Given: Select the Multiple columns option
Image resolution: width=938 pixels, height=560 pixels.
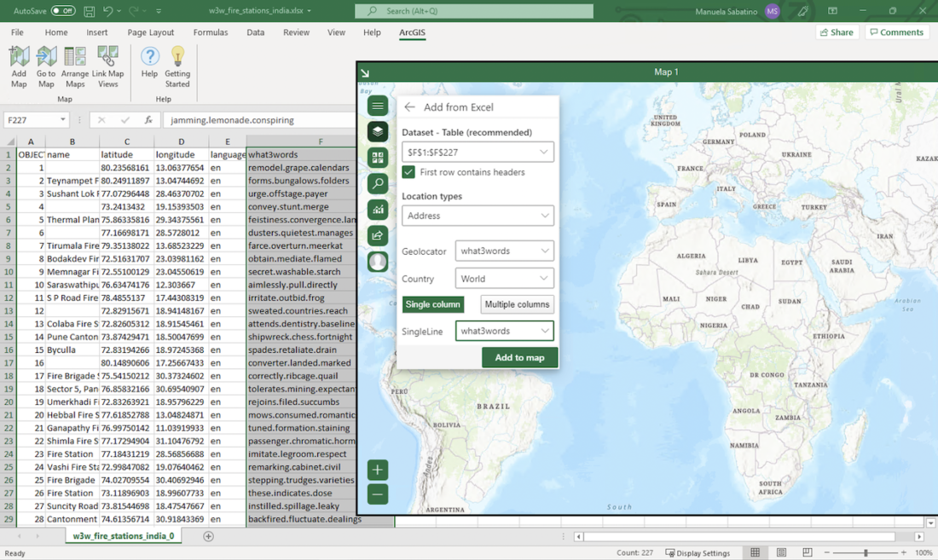Looking at the screenshot, I should [x=517, y=304].
